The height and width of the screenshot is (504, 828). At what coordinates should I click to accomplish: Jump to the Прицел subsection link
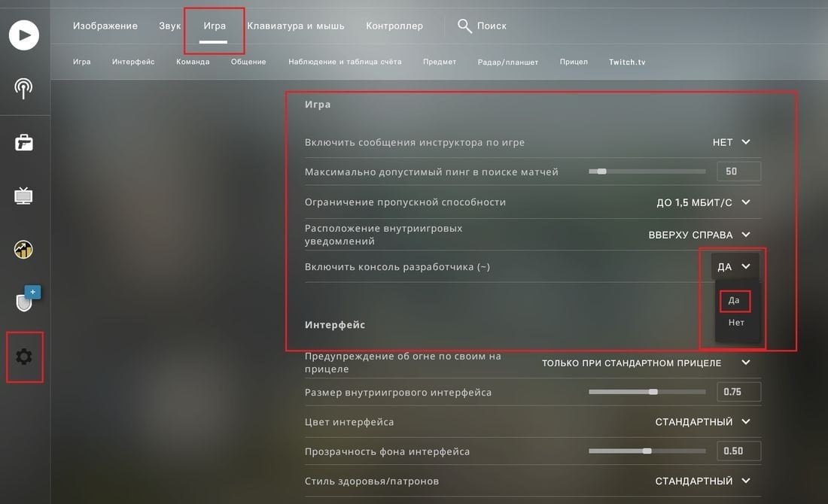574,62
